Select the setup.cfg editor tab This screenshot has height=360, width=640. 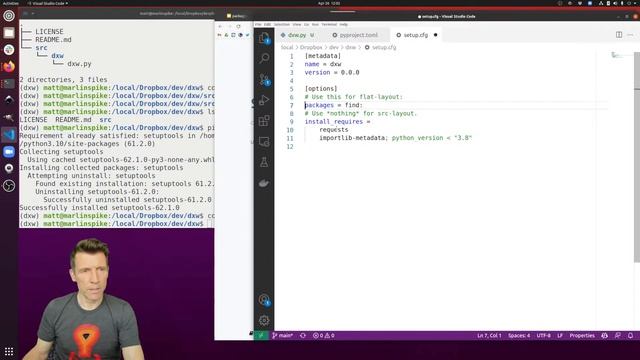[x=416, y=35]
